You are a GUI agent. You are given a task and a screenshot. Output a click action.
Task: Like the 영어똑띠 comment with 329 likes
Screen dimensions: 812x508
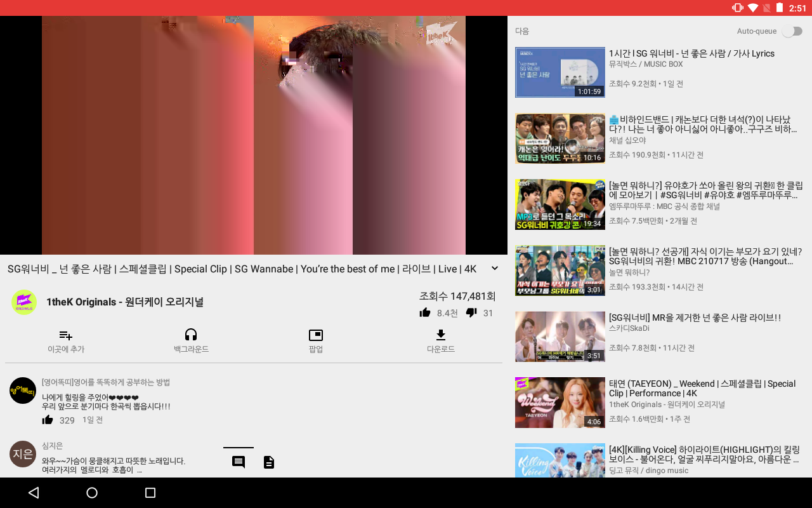coord(48,420)
